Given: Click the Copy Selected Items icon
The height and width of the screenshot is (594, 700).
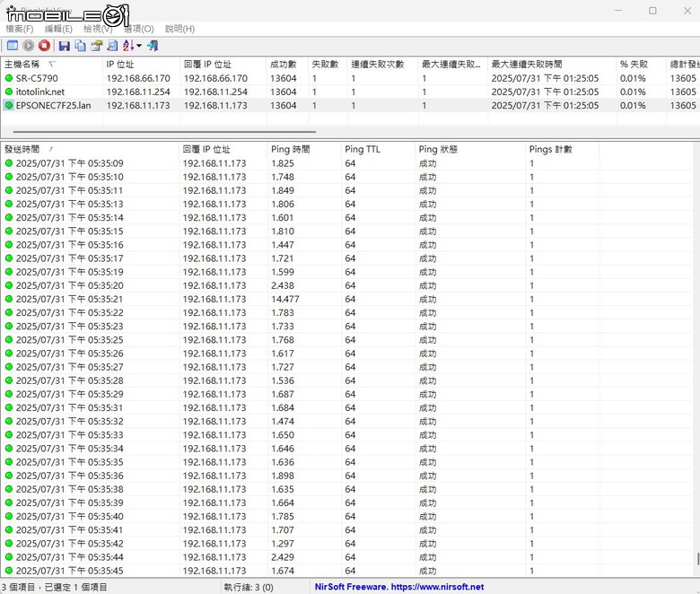Looking at the screenshot, I should [x=81, y=46].
